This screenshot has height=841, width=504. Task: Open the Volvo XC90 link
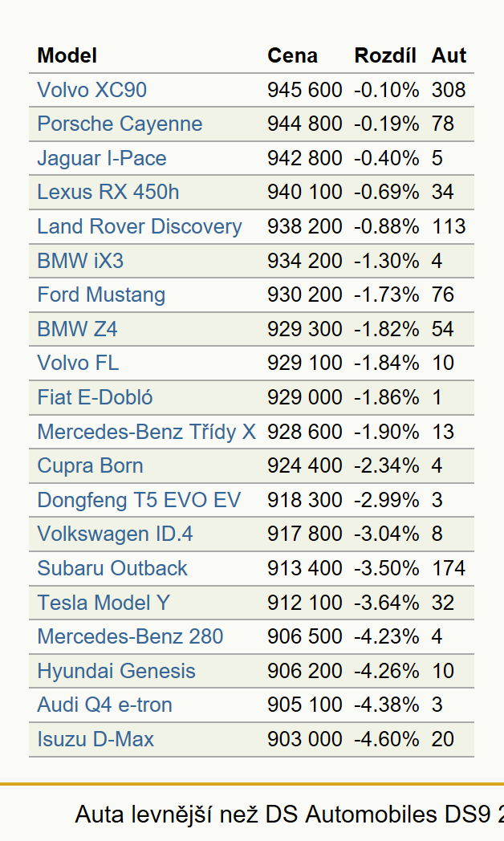91,90
